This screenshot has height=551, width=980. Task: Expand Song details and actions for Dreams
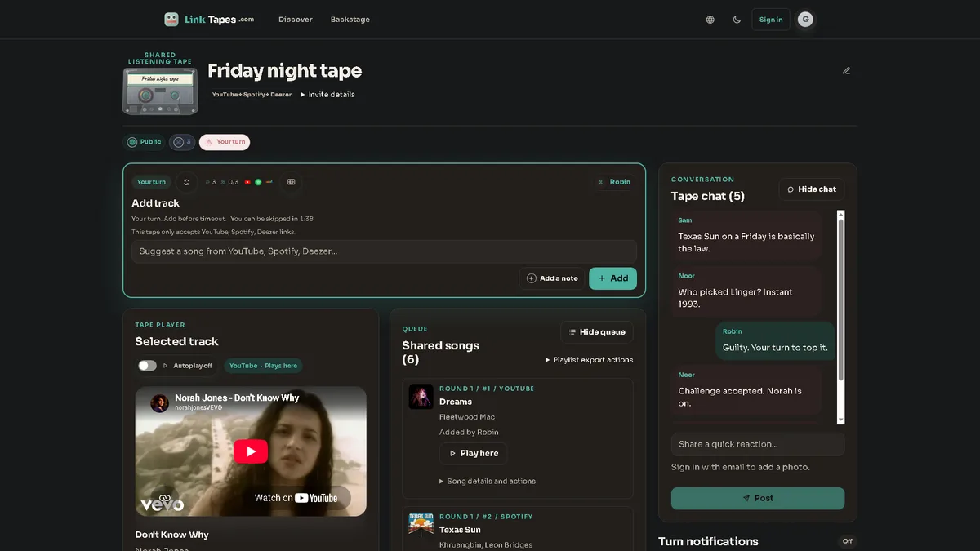488,482
